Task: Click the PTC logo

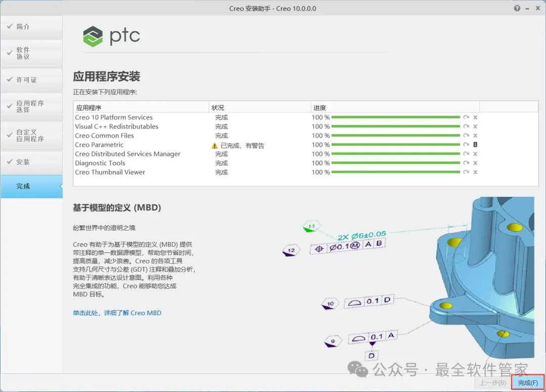Action: (x=111, y=36)
